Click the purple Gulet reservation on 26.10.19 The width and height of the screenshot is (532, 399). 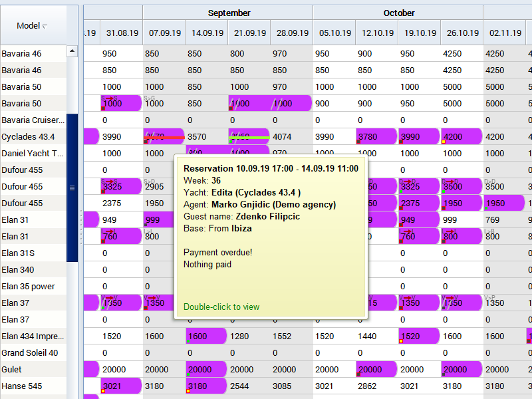tap(462, 370)
